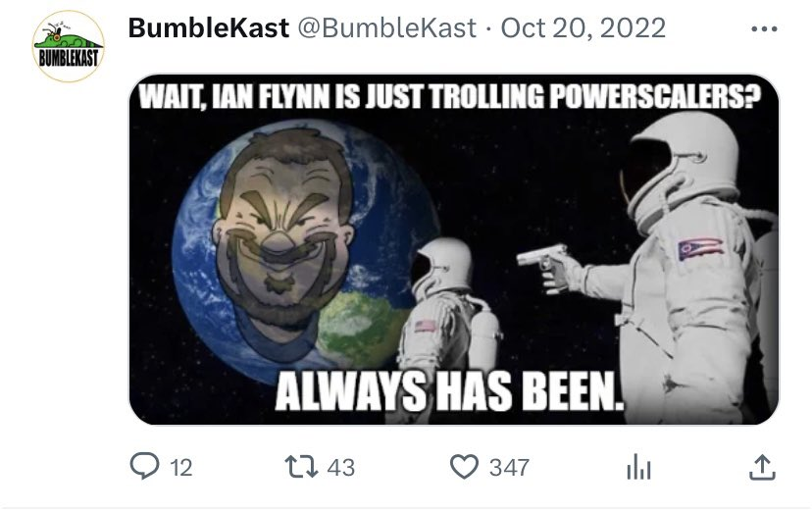The image size is (812, 512).
Task: Open the view analytics bar chart icon
Action: [637, 468]
